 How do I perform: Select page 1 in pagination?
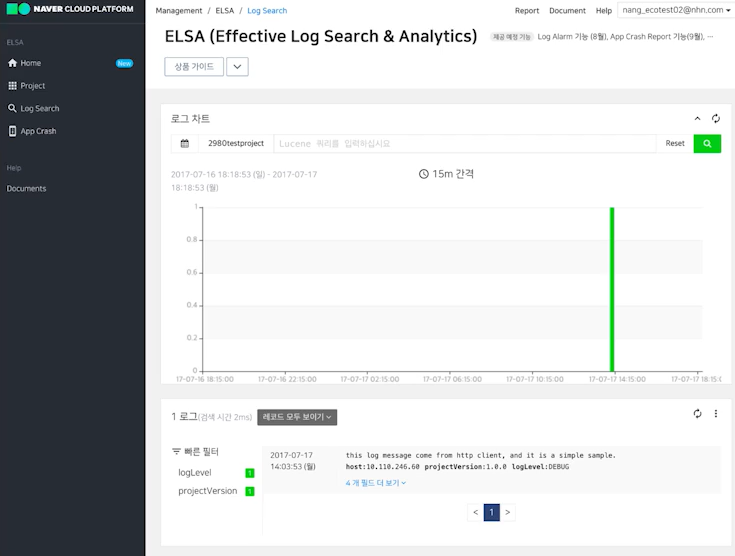tap(491, 512)
